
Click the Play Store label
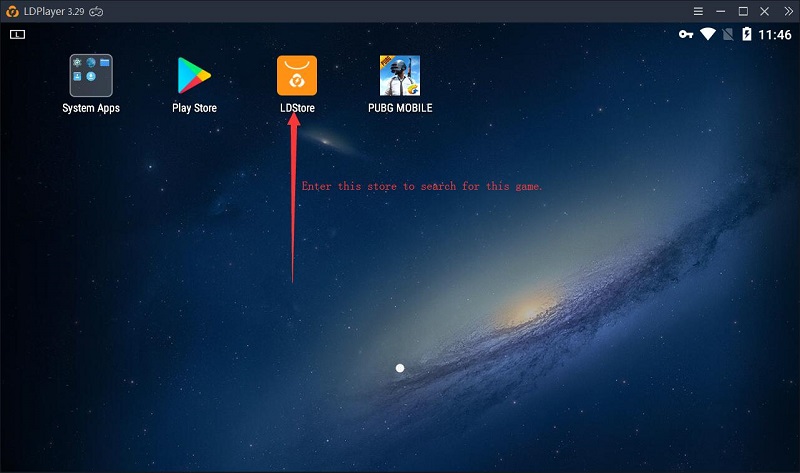[x=194, y=108]
